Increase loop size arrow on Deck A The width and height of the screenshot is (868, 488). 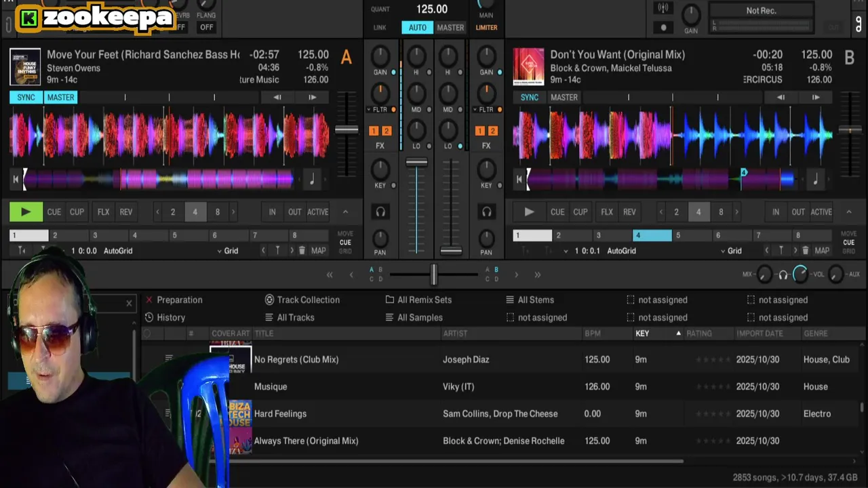[233, 212]
